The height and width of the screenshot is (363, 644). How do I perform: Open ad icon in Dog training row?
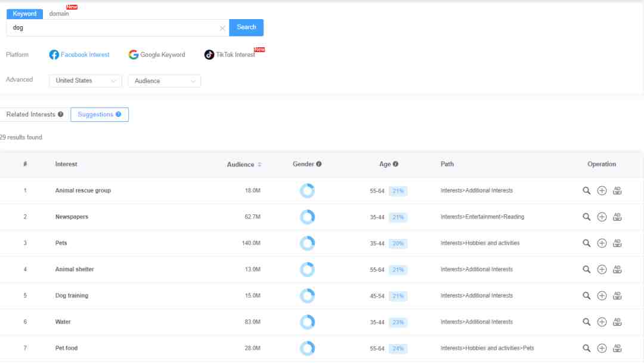[617, 296]
